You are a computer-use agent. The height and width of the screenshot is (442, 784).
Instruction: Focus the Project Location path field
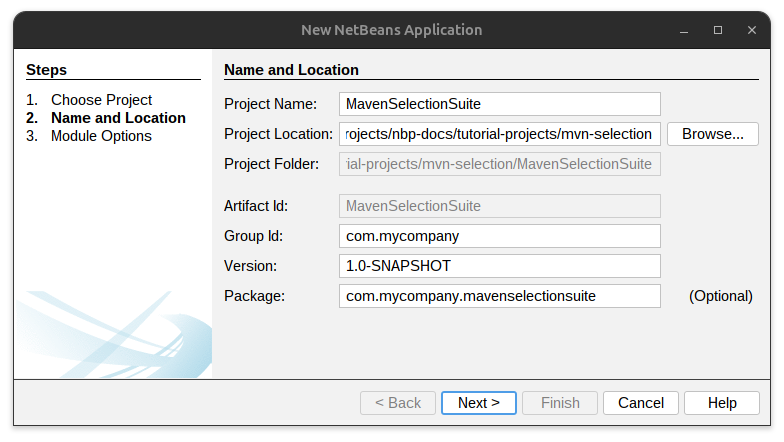[500, 134]
